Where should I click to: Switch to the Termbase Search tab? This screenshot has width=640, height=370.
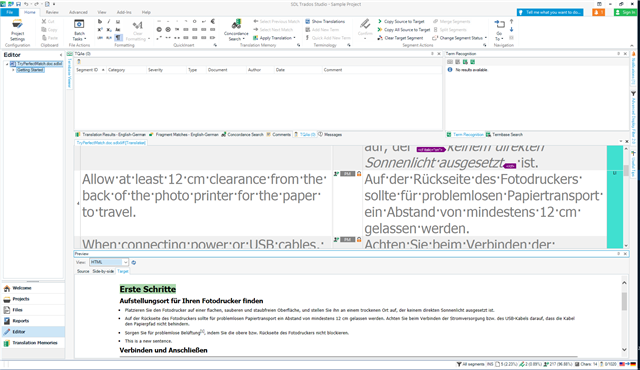(504, 134)
